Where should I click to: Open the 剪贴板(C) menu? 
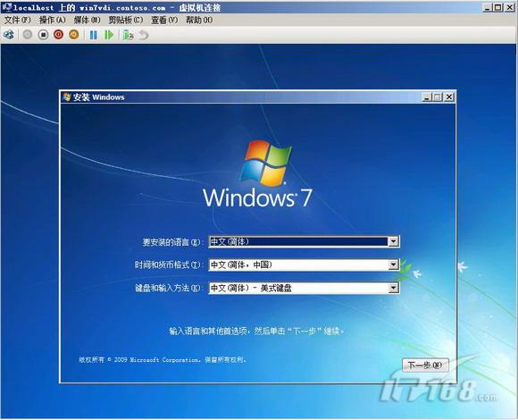[x=126, y=20]
